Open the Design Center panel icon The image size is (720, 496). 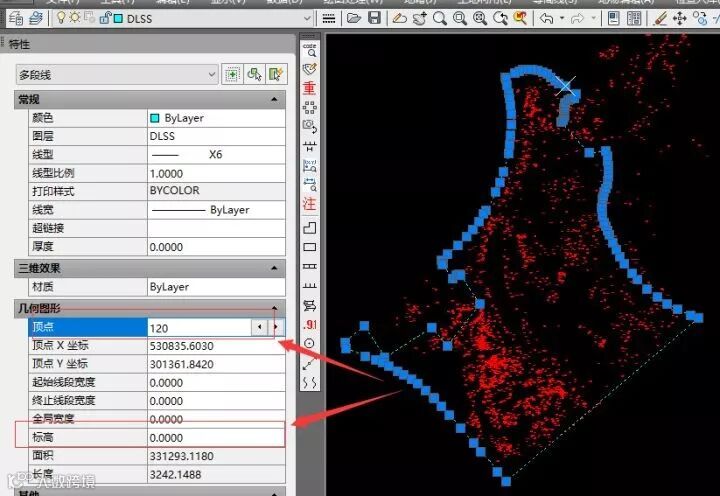634,18
